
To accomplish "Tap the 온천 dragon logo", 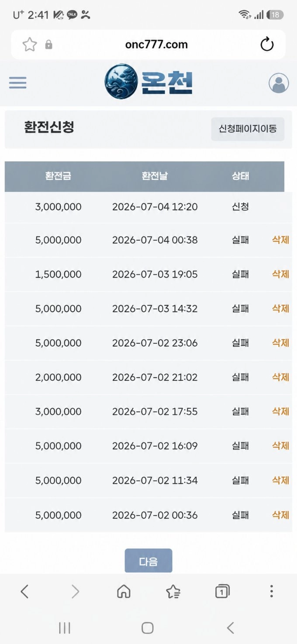I will [x=148, y=81].
